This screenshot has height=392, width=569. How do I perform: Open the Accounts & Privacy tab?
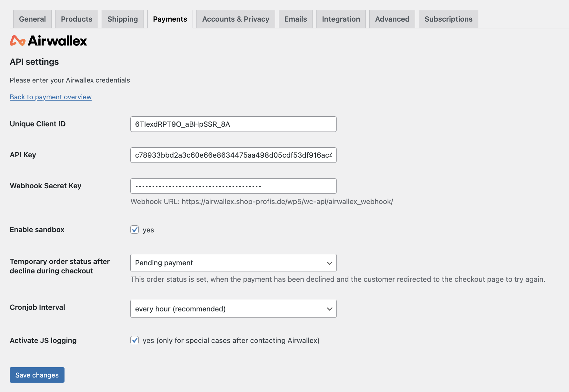(235, 19)
